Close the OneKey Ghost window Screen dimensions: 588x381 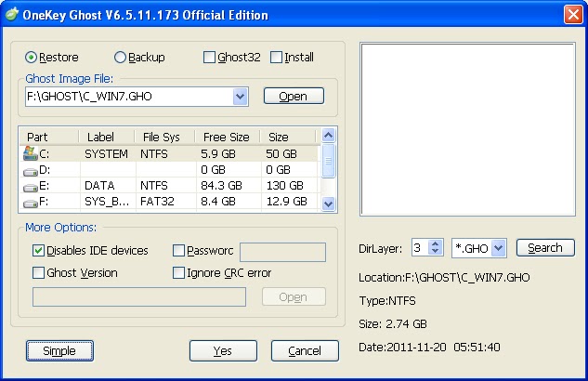pos(573,15)
